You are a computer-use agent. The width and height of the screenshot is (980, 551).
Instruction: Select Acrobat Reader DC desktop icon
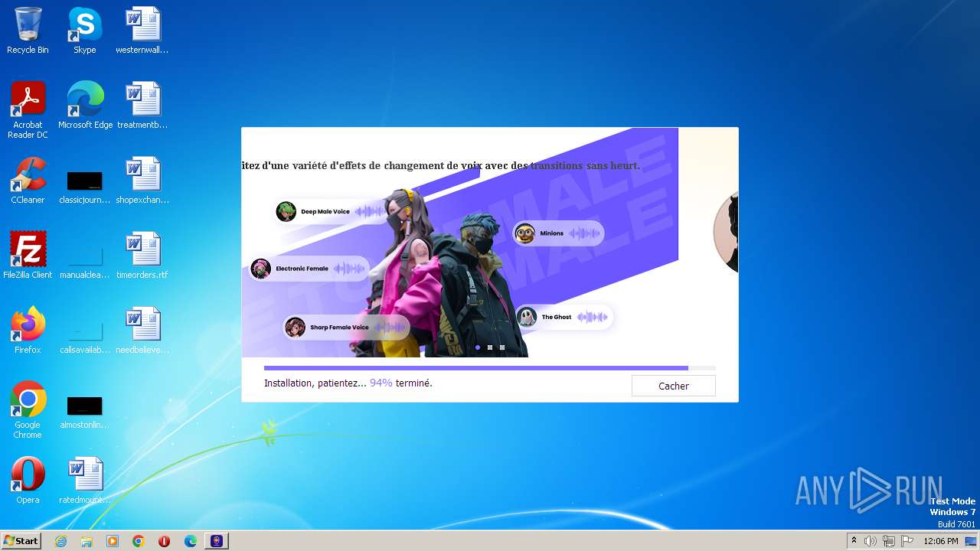pos(28,109)
